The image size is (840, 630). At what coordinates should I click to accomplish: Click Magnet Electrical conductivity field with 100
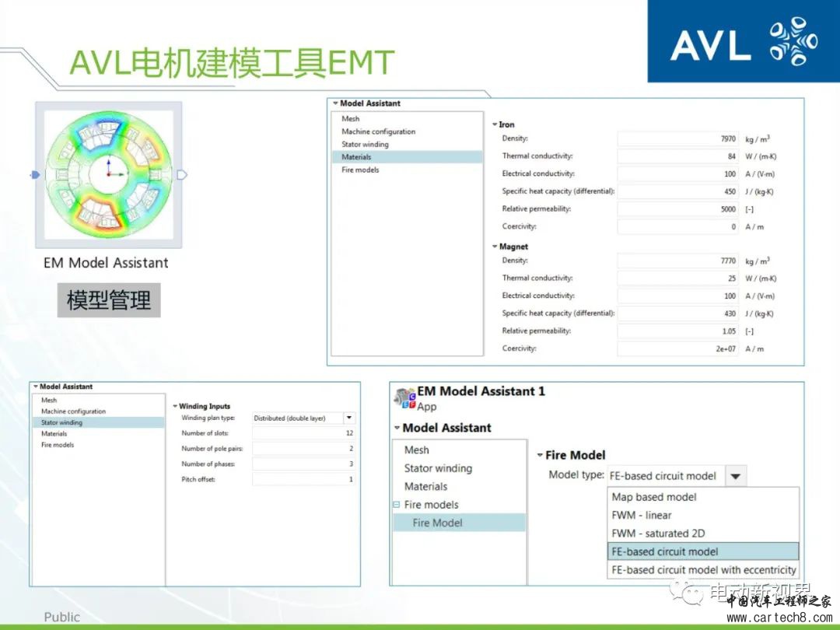(677, 296)
